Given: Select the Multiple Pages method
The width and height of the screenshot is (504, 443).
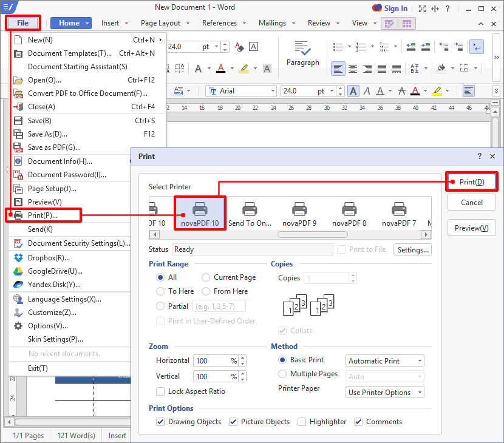Looking at the screenshot, I should coord(282,374).
